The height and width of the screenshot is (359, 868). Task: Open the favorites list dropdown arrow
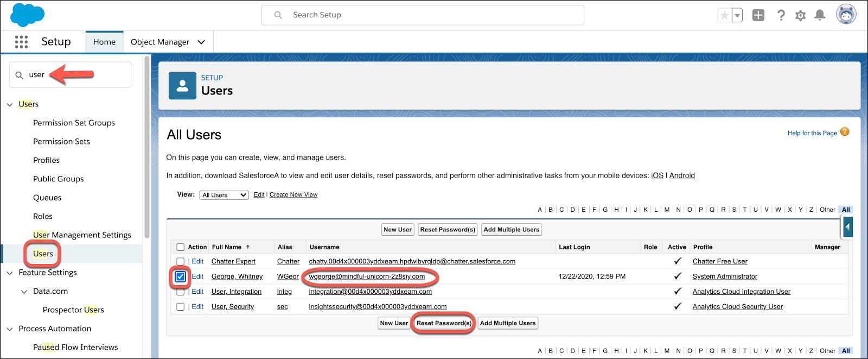[737, 15]
